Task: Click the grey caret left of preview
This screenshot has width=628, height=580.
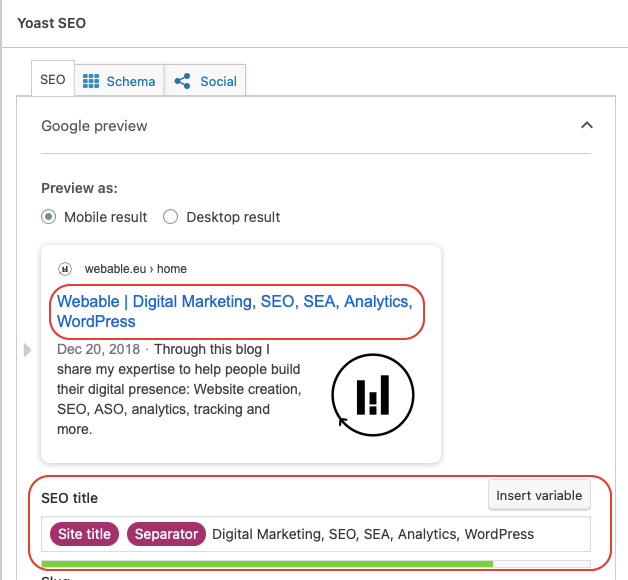Action: click(27, 350)
